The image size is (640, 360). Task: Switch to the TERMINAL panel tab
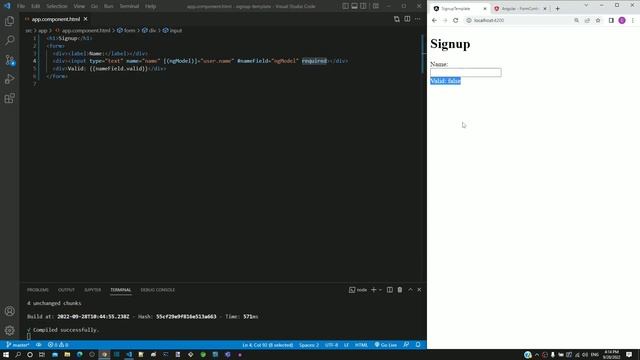pyautogui.click(x=121, y=290)
